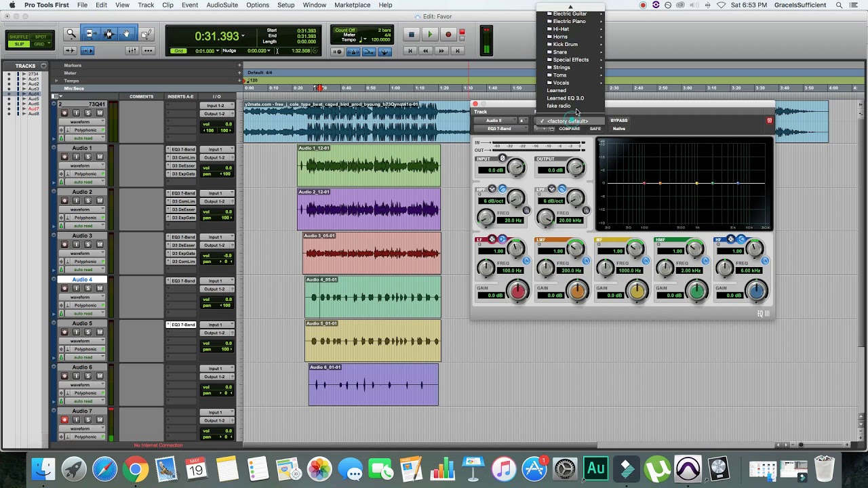Screen dimensions: 868x488
Task: Select the Zoomer magnifier tool
Action: (71, 34)
